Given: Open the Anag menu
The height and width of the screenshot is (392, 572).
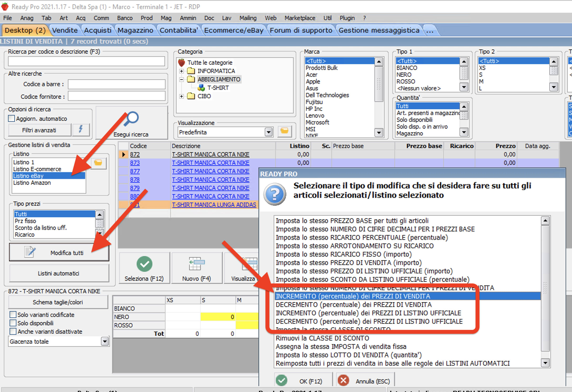Looking at the screenshot, I should click(27, 18).
